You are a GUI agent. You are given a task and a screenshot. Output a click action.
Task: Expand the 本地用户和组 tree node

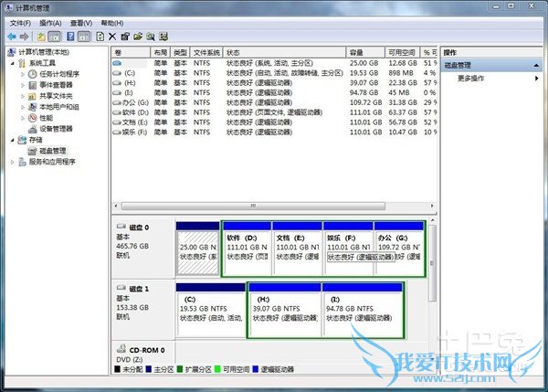[23, 107]
